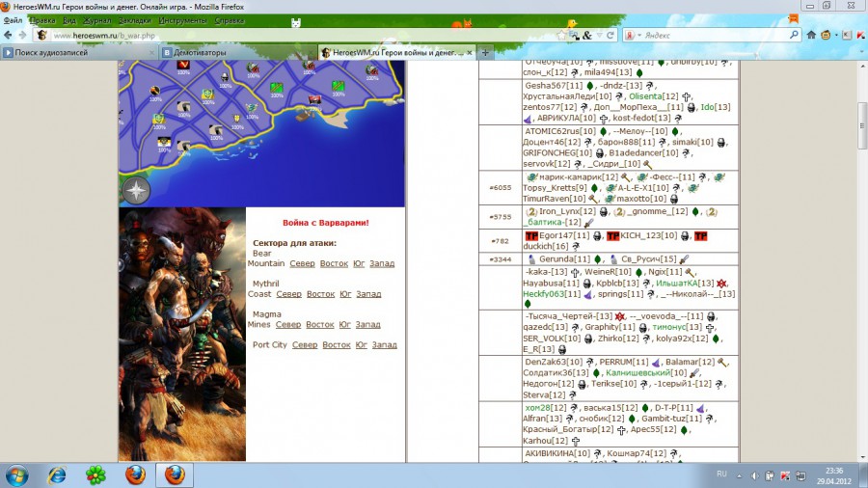Image resolution: width=868 pixels, height=488 pixels.
Task: Click the sword icon after Св_Русич
Action: coord(685,259)
